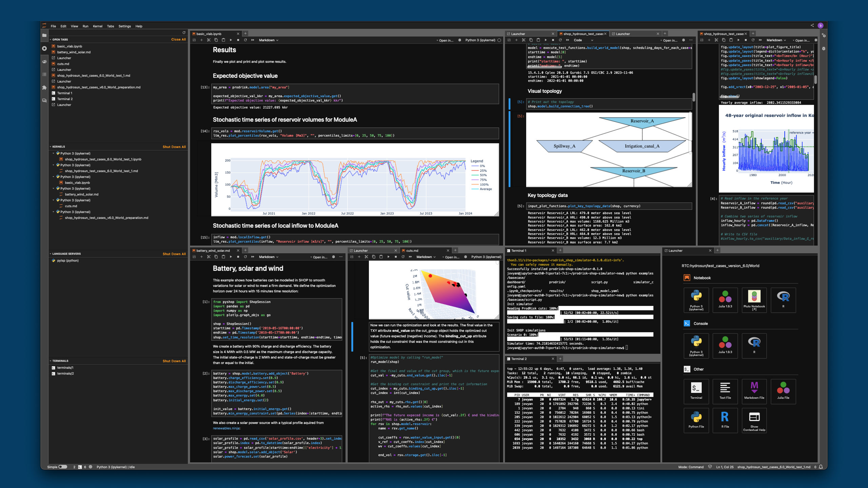Save the basic_vlab.ipynb notebook with the save icon
The height and width of the screenshot is (488, 868).
pos(194,40)
